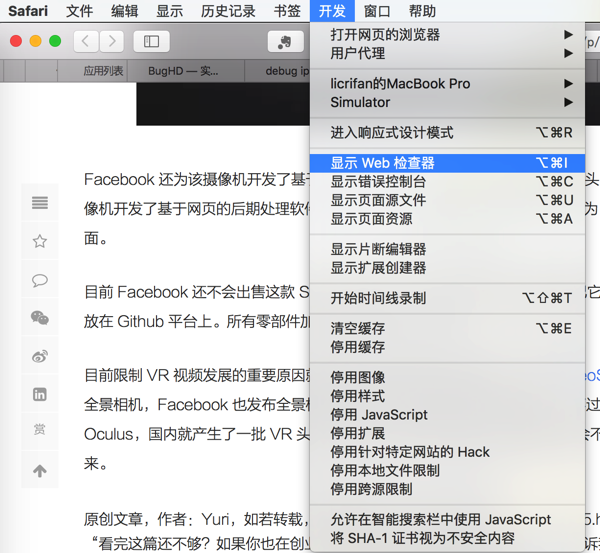Share to Weibo using the sidebar icon
The width and height of the screenshot is (600, 553).
[x=40, y=356]
